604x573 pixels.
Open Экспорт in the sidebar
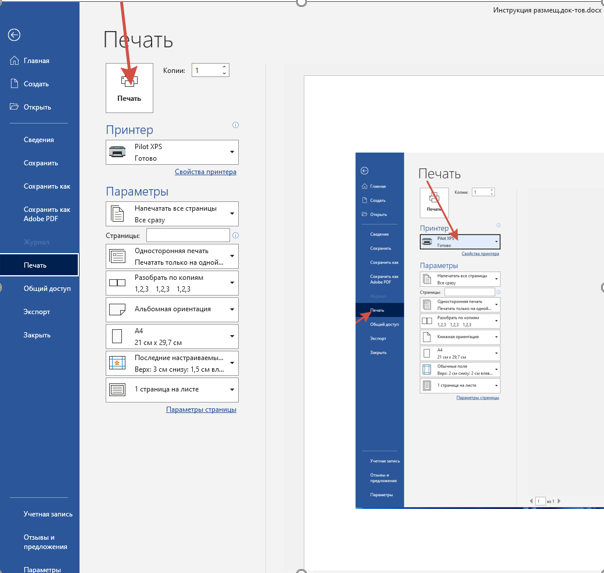(x=37, y=312)
